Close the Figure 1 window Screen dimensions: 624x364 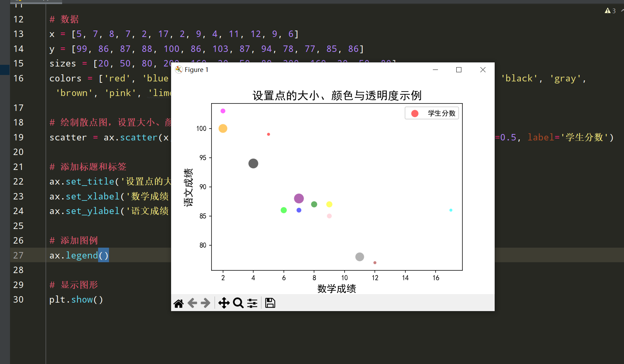[483, 70]
